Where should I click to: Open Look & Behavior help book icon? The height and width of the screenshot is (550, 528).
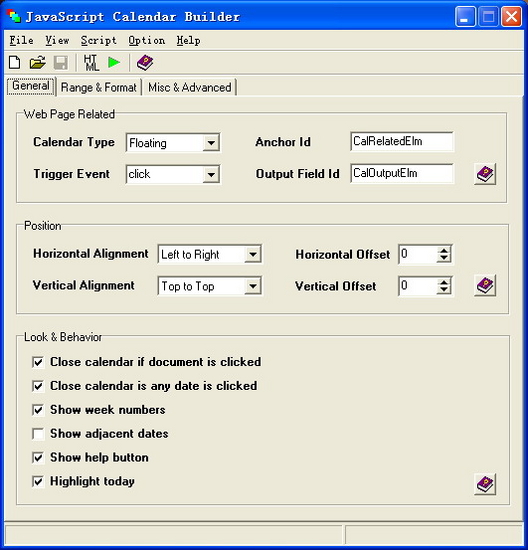(x=485, y=484)
